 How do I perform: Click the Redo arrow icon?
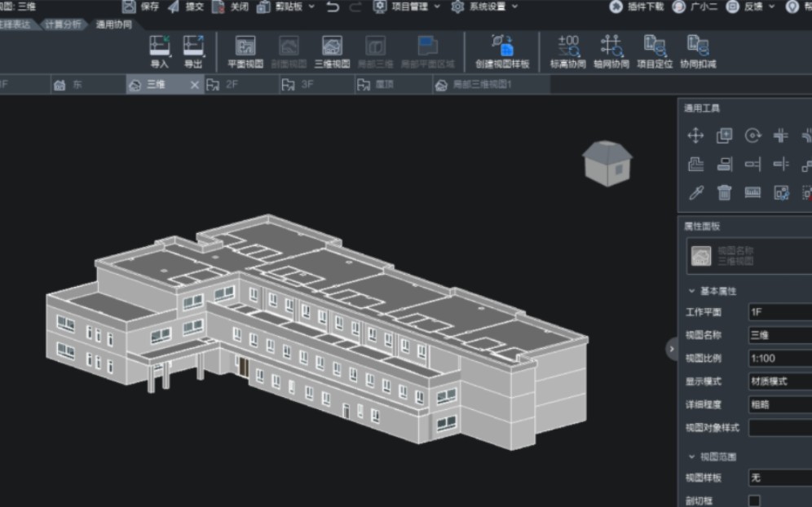pos(355,7)
